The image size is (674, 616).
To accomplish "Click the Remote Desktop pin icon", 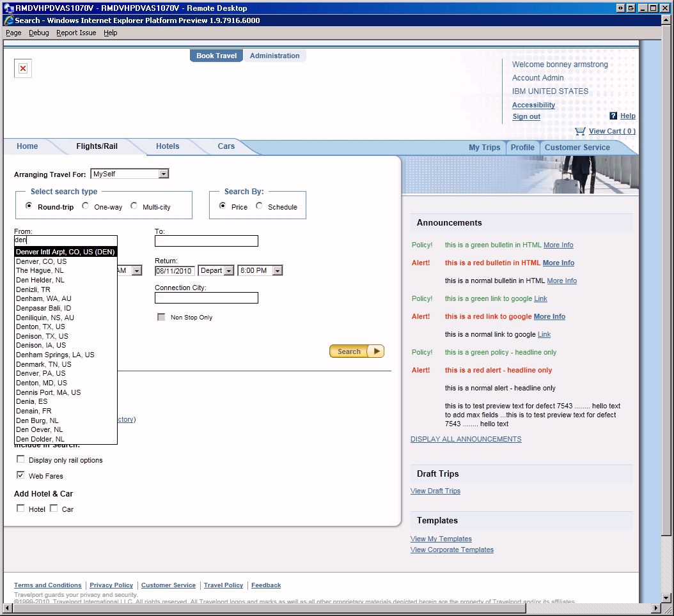I will 620,8.
